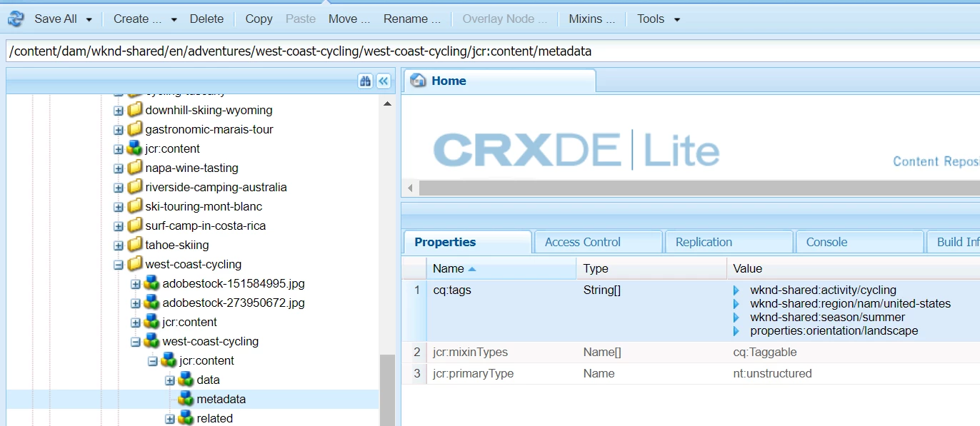The image size is (980, 426).
Task: Click the gastronomic-marais-tour folder icon
Action: pyautogui.click(x=134, y=129)
